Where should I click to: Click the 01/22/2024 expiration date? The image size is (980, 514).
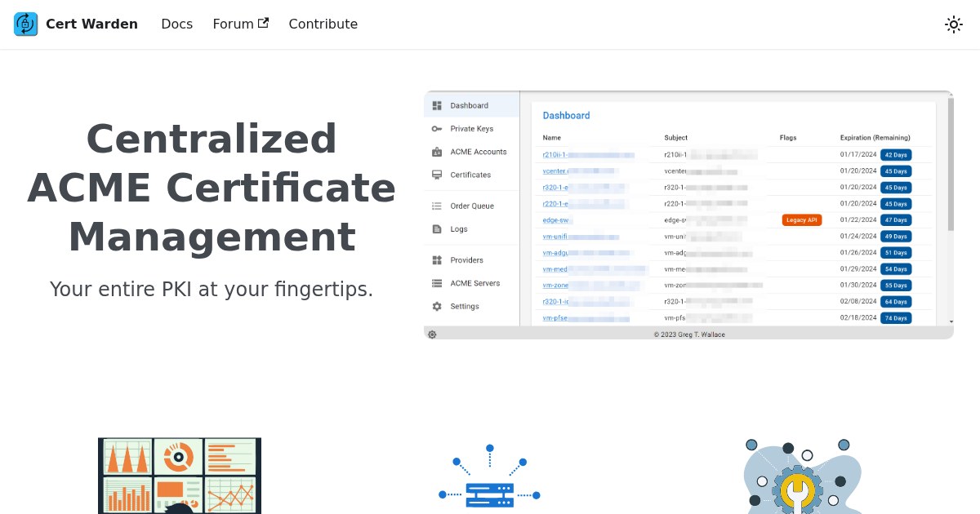click(x=858, y=219)
